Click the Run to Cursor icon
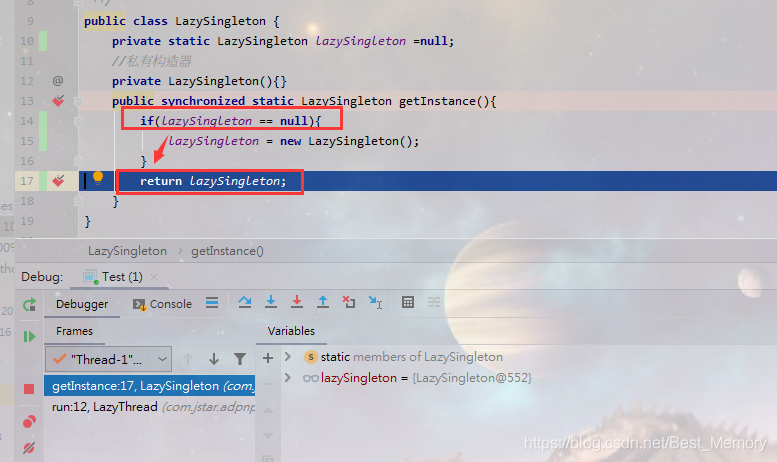This screenshot has height=462, width=777. 375,302
